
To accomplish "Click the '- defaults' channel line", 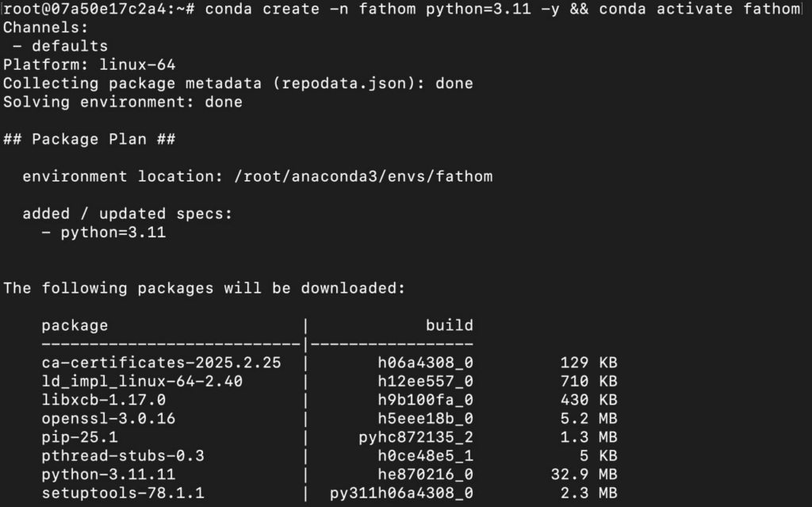I will coord(59,46).
